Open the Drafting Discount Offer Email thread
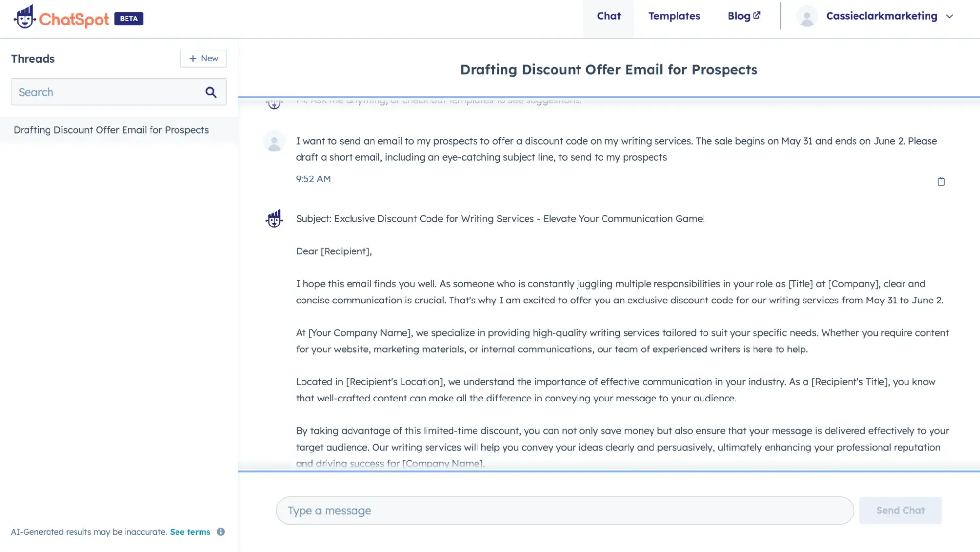 pyautogui.click(x=119, y=130)
